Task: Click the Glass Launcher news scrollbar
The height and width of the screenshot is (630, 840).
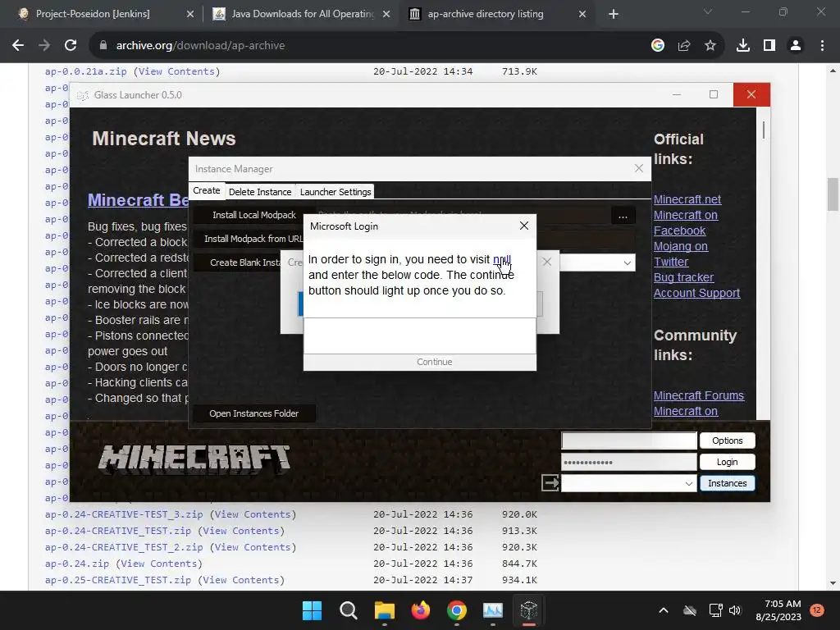Action: click(764, 130)
